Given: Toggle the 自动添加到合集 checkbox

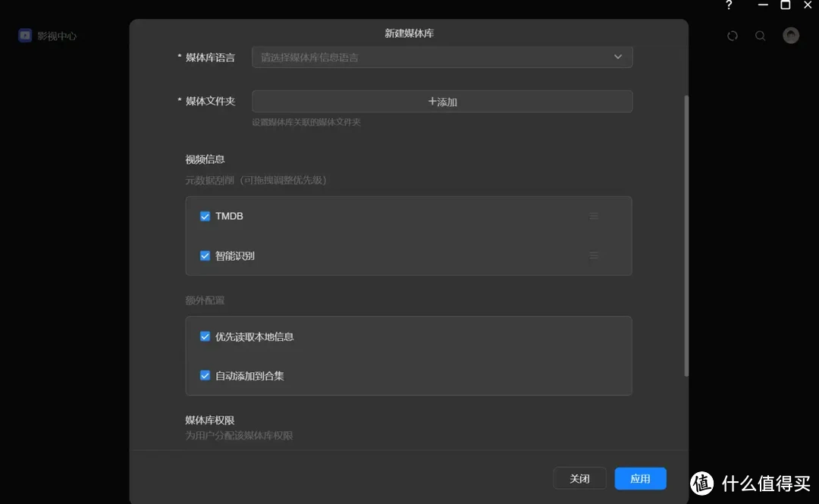Looking at the screenshot, I should tap(205, 375).
